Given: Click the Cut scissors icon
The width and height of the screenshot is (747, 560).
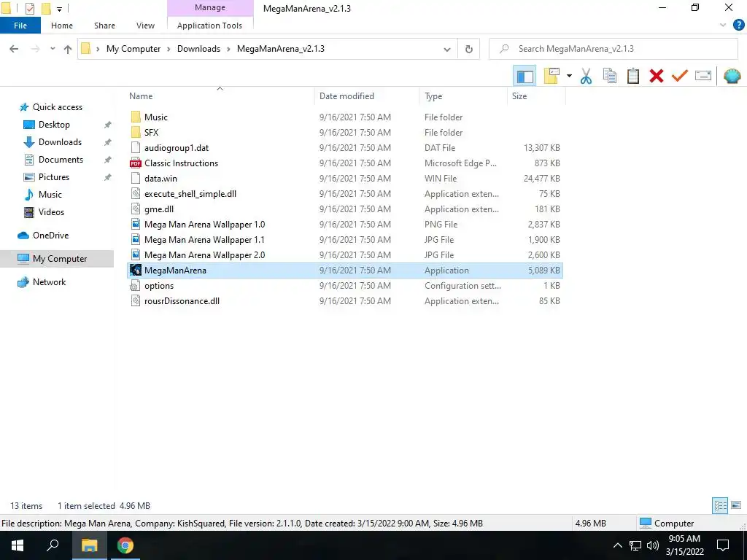Looking at the screenshot, I should (586, 76).
